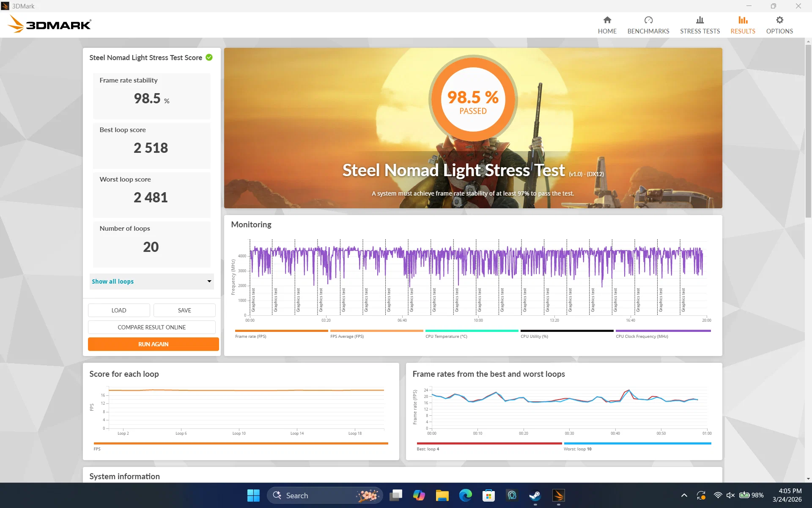The width and height of the screenshot is (812, 508).
Task: Click the 3DMark logo
Action: (49, 25)
